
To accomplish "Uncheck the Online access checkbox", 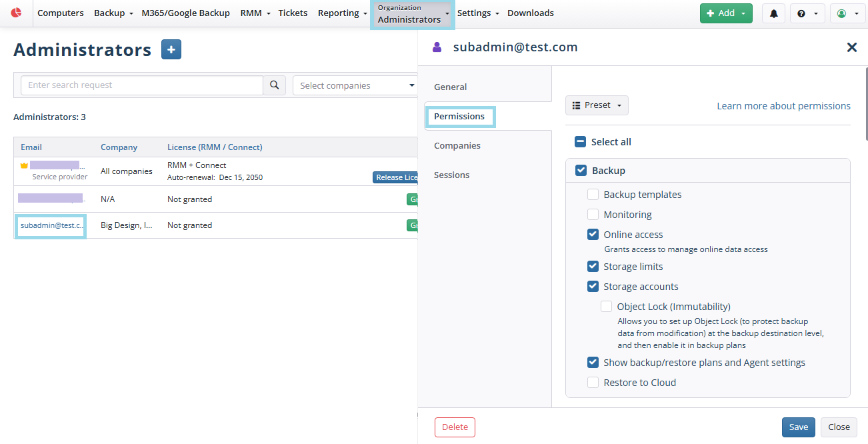I will 593,235.
